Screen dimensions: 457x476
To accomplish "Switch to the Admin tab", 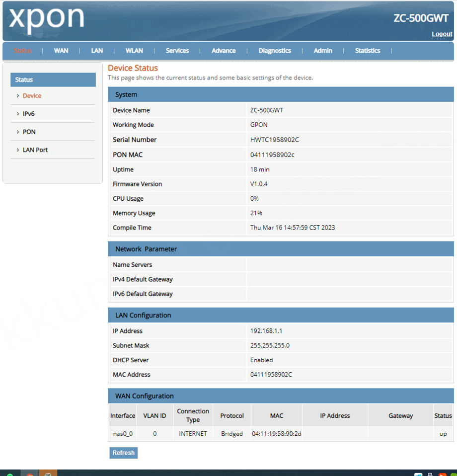I will pos(323,51).
